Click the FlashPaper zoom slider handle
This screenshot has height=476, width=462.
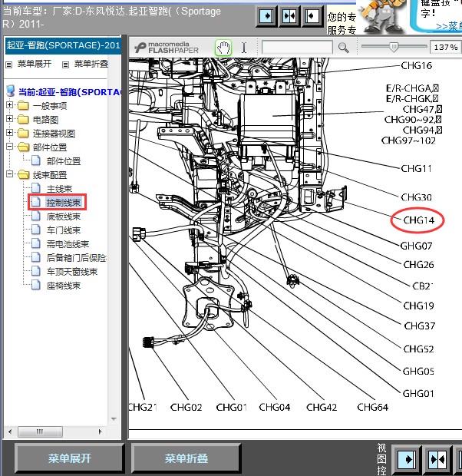point(394,47)
